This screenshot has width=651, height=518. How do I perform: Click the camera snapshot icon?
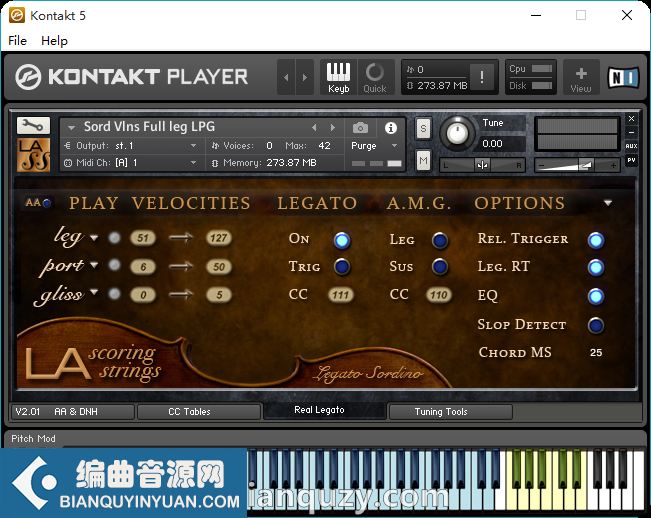(360, 128)
